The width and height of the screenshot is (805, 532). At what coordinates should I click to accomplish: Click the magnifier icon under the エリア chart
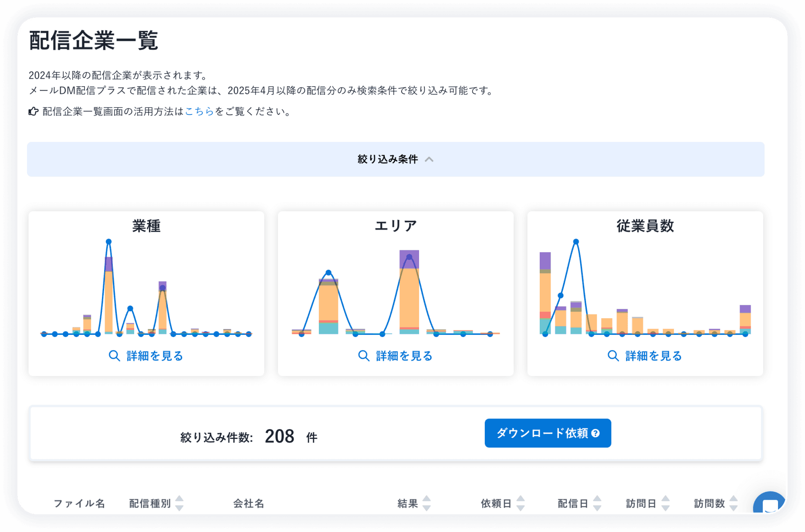pyautogui.click(x=364, y=356)
